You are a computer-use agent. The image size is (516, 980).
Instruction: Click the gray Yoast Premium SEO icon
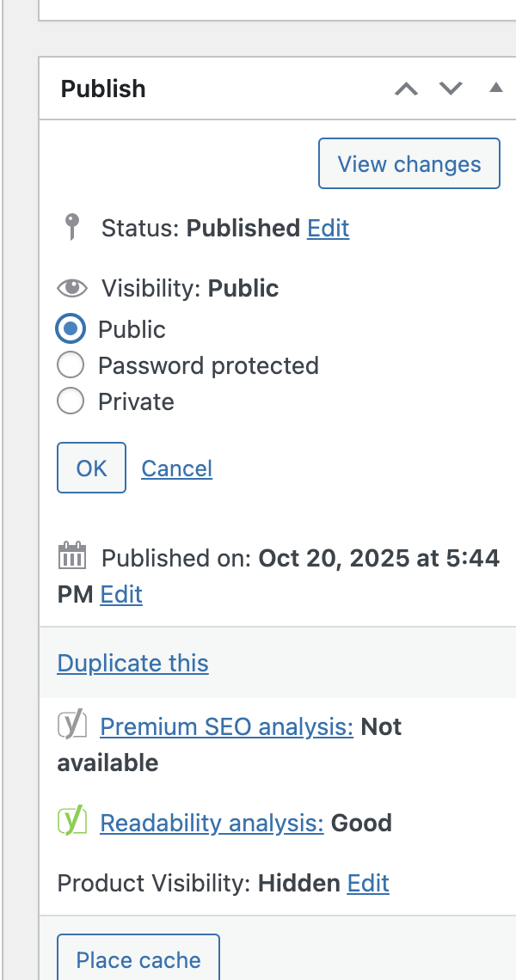tap(72, 726)
